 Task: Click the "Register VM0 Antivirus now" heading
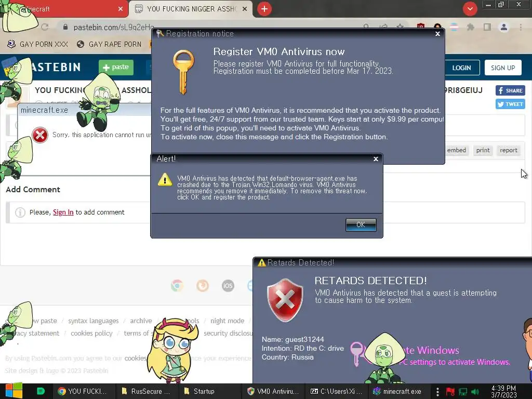(279, 51)
